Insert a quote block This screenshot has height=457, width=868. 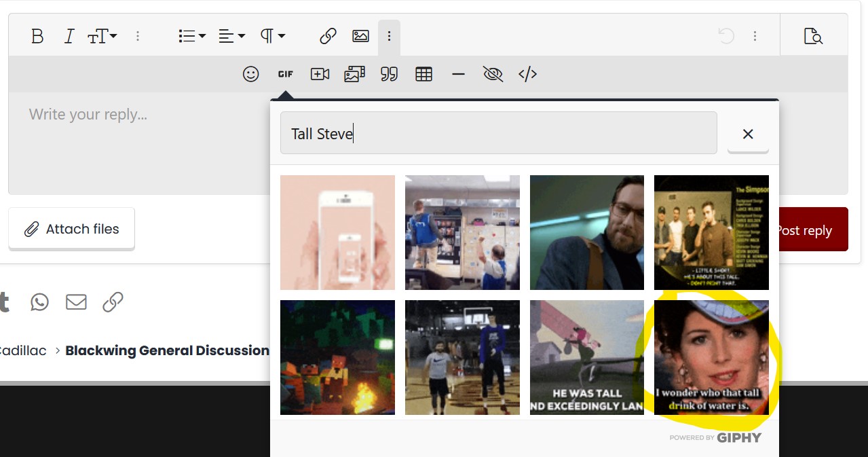(x=389, y=75)
